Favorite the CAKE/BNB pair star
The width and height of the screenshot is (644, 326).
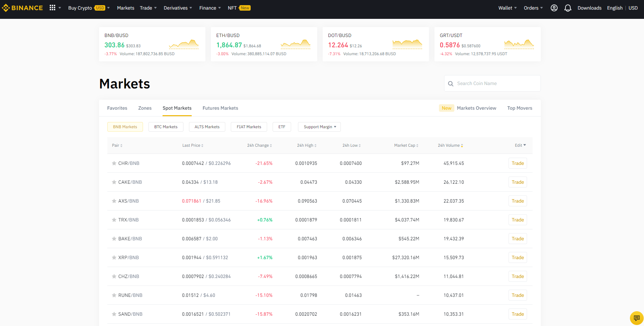pyautogui.click(x=114, y=182)
